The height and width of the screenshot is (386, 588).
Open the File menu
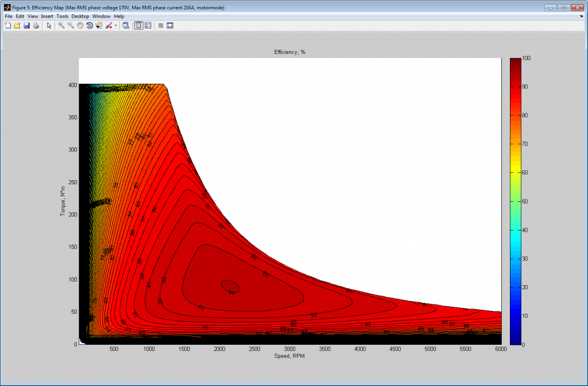8,16
